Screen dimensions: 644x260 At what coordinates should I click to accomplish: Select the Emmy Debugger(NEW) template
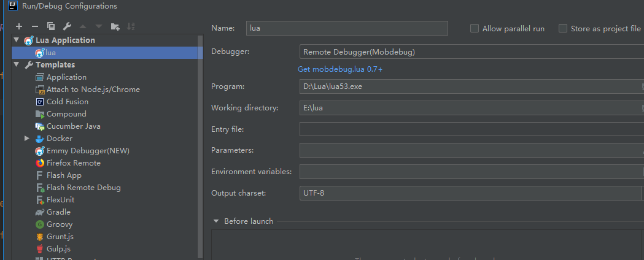tap(88, 151)
